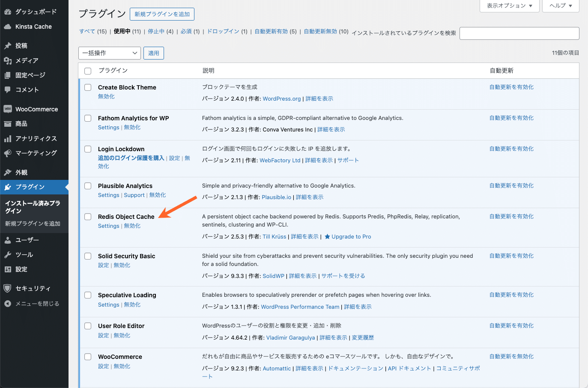Open Solid Security サポートを受ける link
Viewport: 588px width, 388px height.
point(343,276)
